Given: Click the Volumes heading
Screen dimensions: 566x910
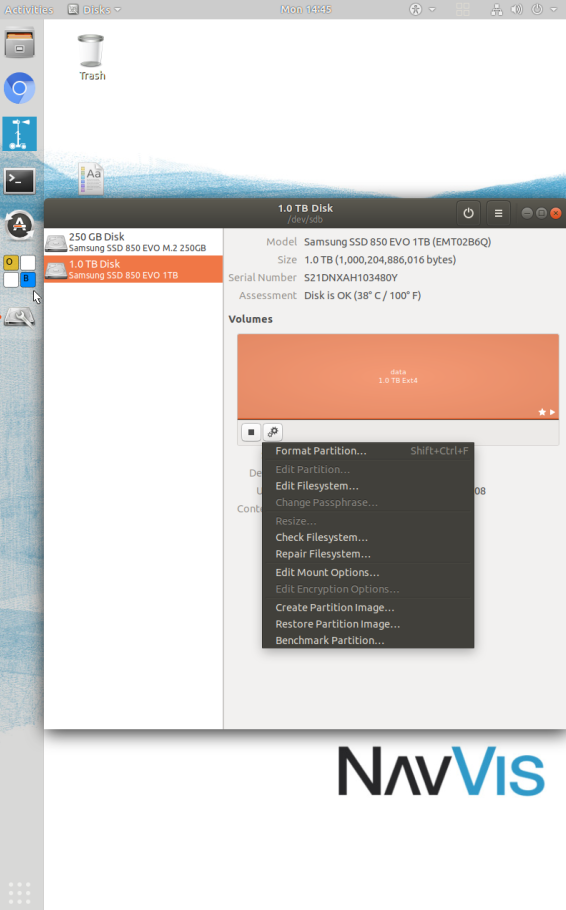Looking at the screenshot, I should coord(250,319).
